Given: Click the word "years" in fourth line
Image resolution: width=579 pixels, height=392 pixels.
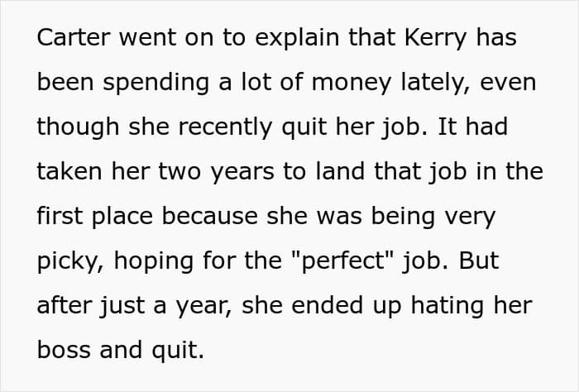Looking at the screenshot, I should 242,172.
